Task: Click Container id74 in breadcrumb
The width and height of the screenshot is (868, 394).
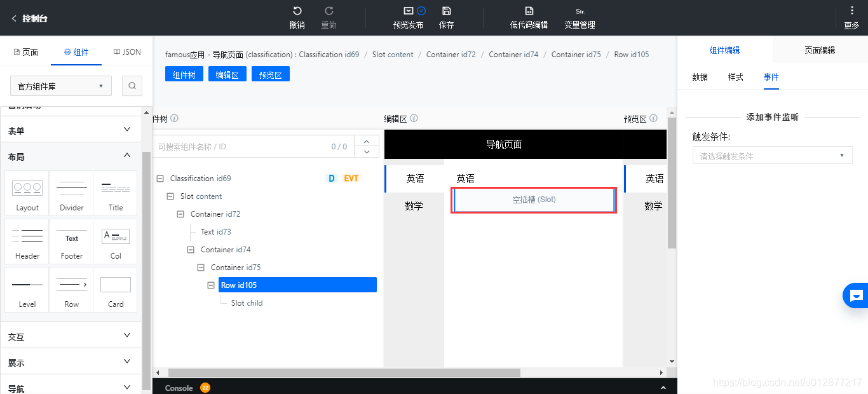Action: click(x=513, y=55)
